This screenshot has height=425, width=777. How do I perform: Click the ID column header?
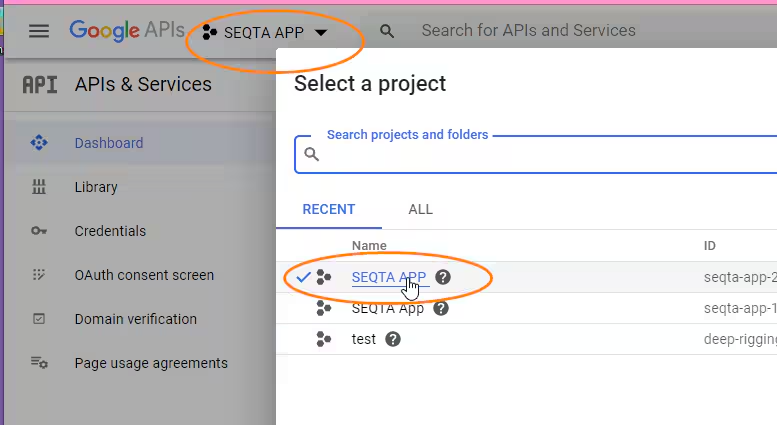[710, 246]
